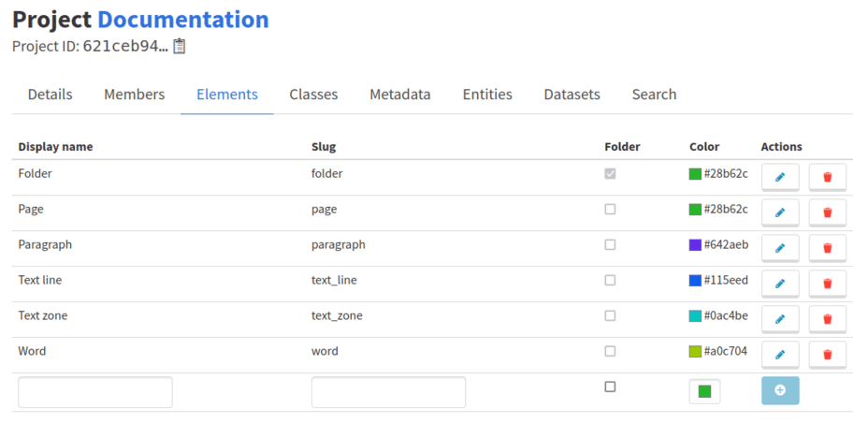
Task: Delete the Page element type
Action: pyautogui.click(x=827, y=212)
